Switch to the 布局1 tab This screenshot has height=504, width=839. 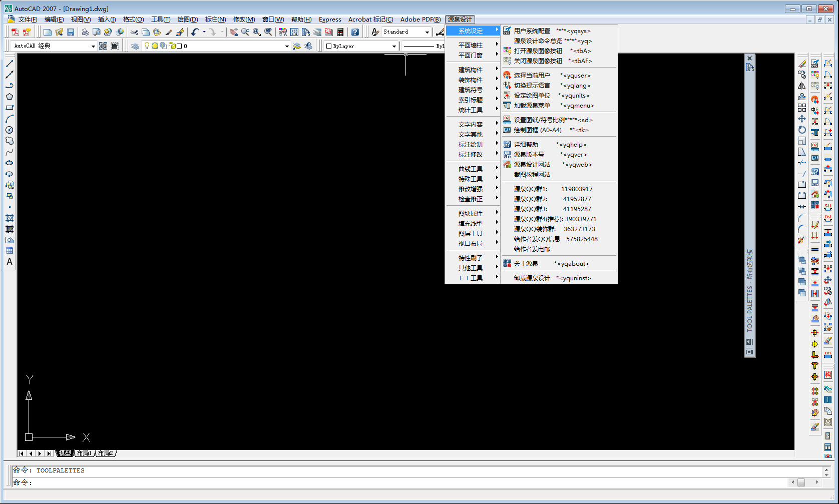pyautogui.click(x=85, y=453)
